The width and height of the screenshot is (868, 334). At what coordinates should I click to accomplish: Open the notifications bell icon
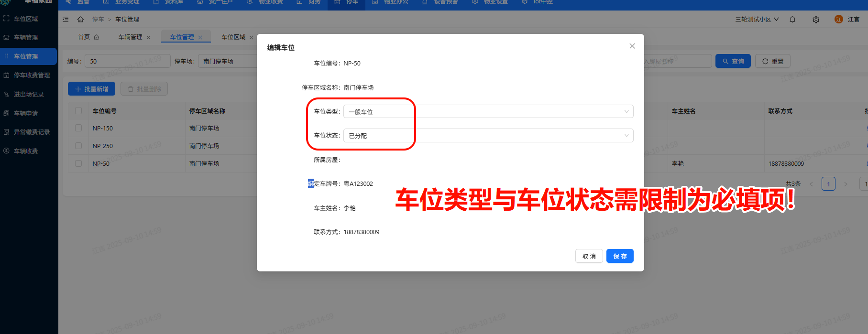click(x=792, y=19)
